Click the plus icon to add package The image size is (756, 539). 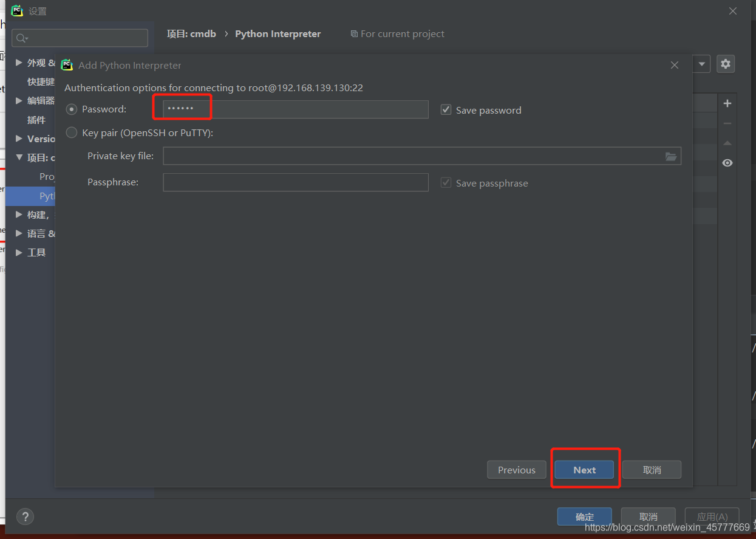click(x=727, y=103)
